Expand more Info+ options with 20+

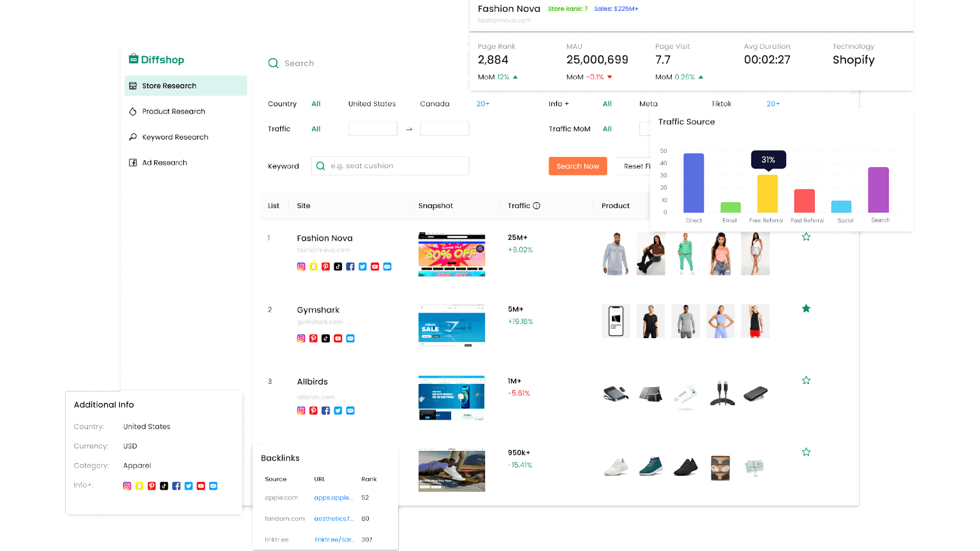[x=773, y=104]
